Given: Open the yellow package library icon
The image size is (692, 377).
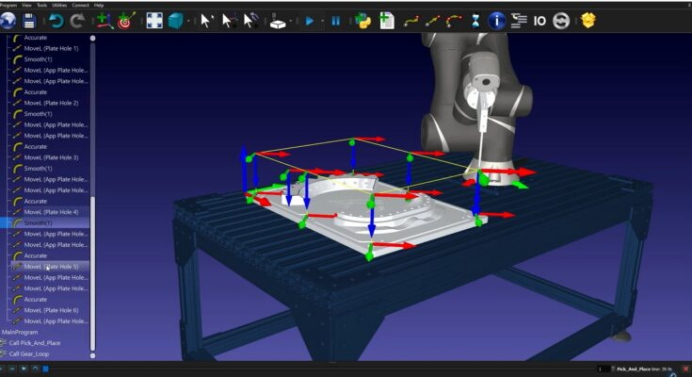Looking at the screenshot, I should pos(588,20).
